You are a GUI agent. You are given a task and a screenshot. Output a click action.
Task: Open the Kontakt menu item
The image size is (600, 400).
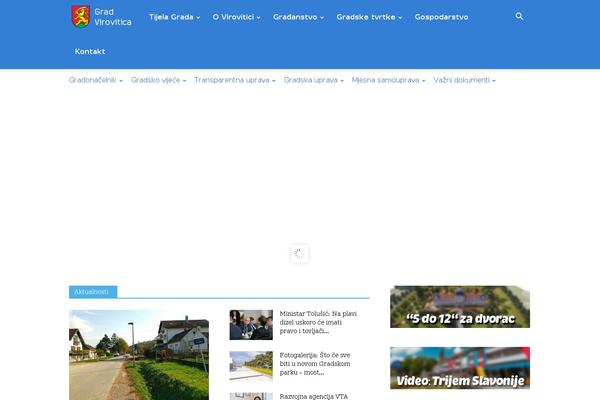click(90, 51)
